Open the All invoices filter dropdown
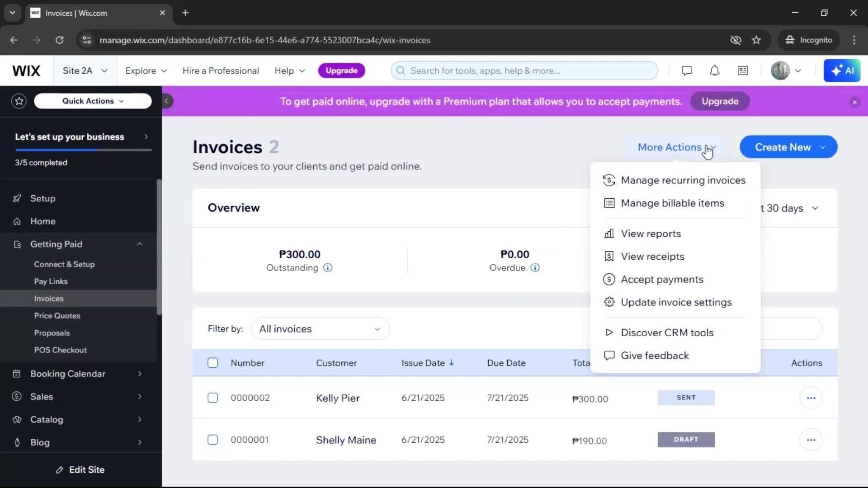Image resolution: width=868 pixels, height=488 pixels. pos(320,329)
